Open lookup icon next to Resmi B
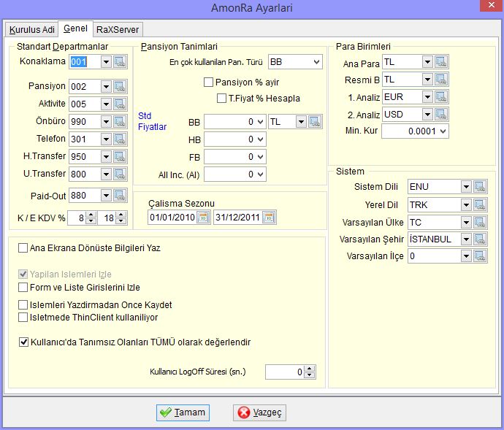The width and height of the screenshot is (504, 430). pos(441,79)
